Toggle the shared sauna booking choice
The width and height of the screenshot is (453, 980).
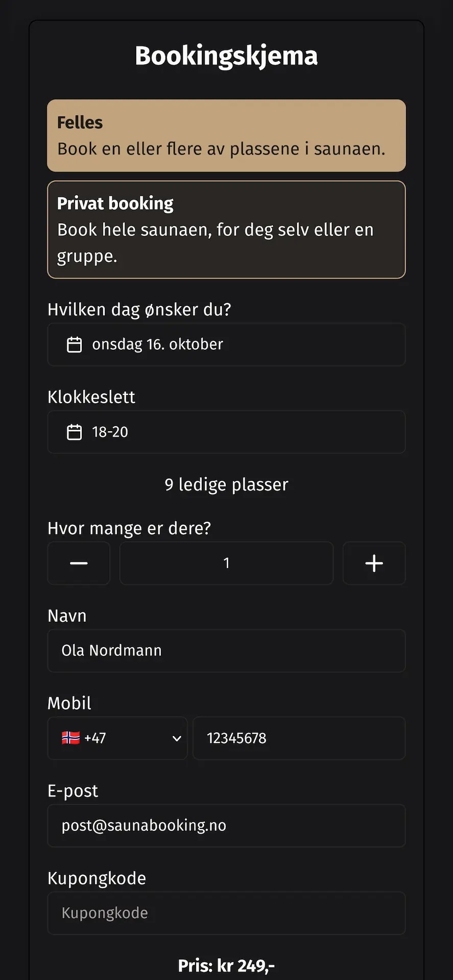click(226, 135)
